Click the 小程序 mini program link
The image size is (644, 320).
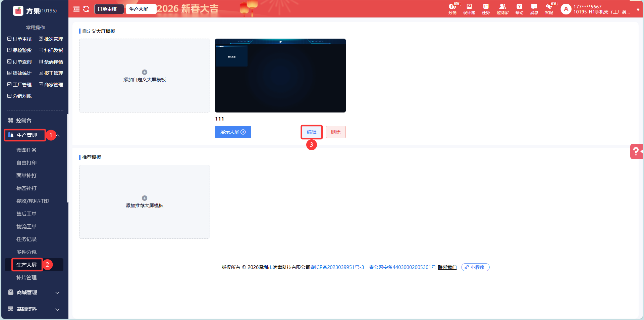[475, 267]
